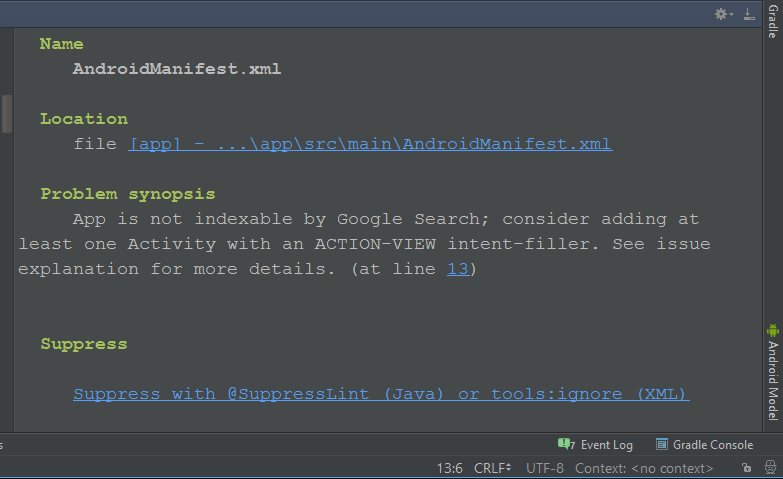Screen dimensions: 783x479
Task: Open the Gradle side tab
Action: click(x=773, y=21)
